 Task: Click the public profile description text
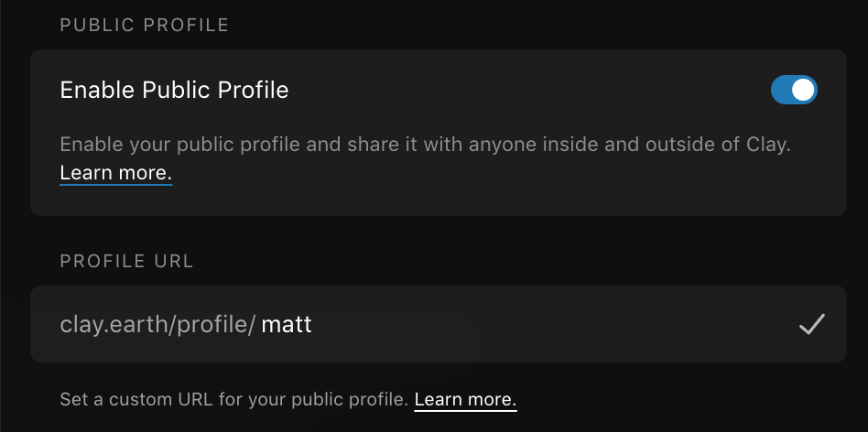[x=366, y=145]
